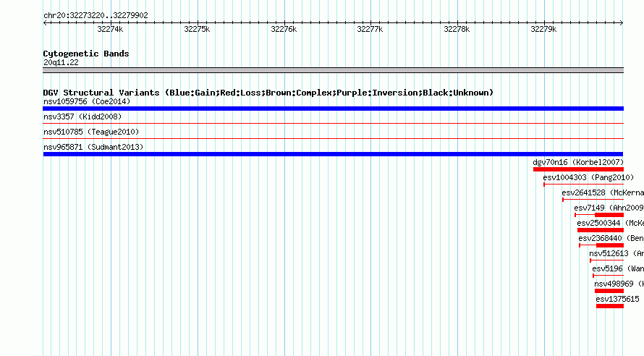Open variant esv2368440 label
This screenshot has width=644, height=356.
tap(611, 238)
